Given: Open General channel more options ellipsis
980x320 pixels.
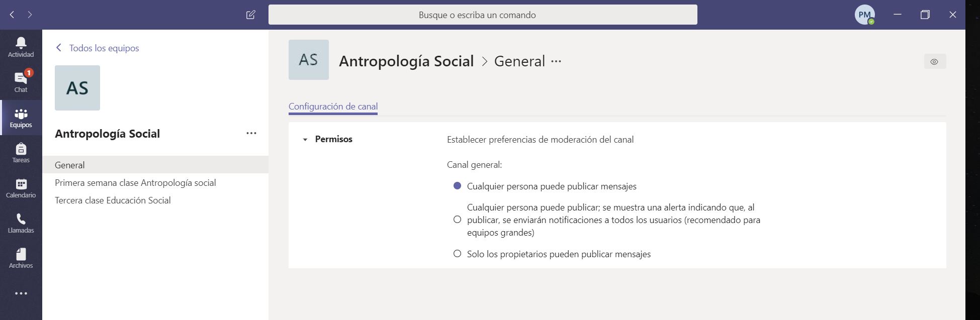Looking at the screenshot, I should [556, 61].
